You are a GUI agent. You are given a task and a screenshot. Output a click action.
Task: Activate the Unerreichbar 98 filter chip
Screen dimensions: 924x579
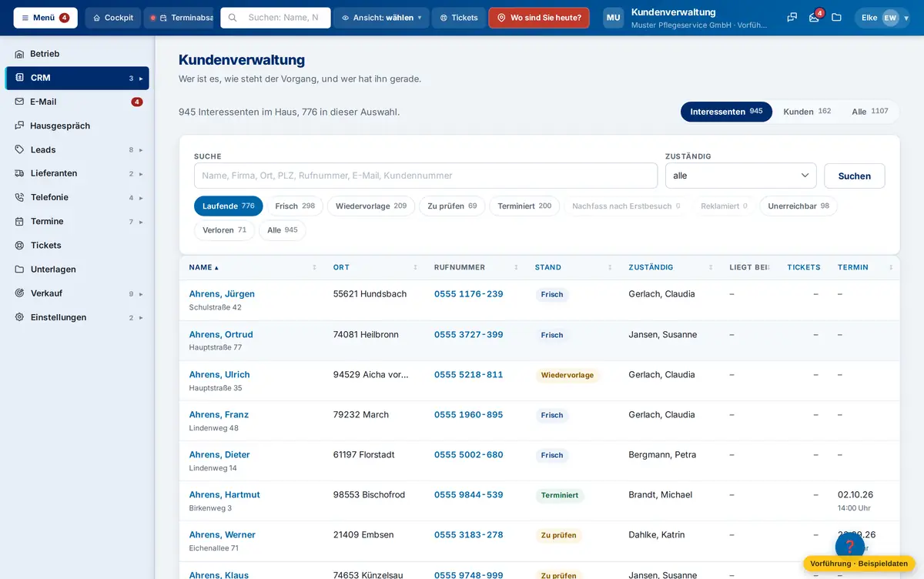point(798,206)
